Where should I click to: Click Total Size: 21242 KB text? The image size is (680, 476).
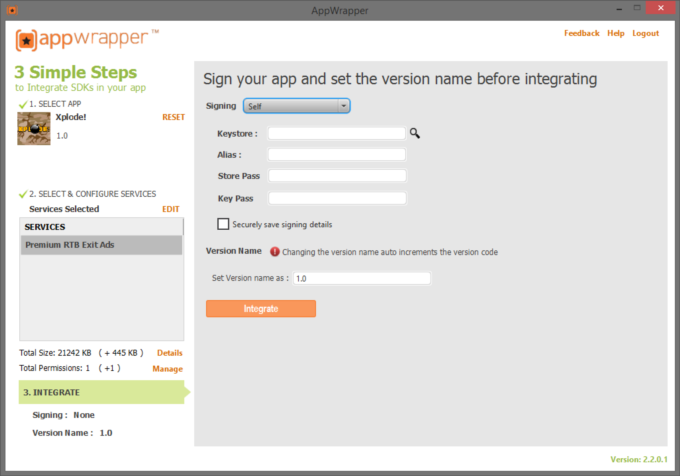(55, 353)
